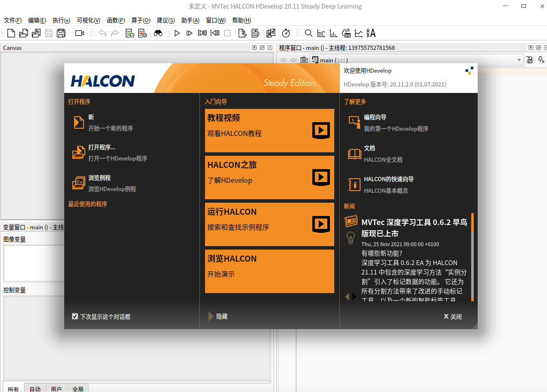This screenshot has height=392, width=547.
Task: Go to previous news item arrow
Action: tap(347, 296)
